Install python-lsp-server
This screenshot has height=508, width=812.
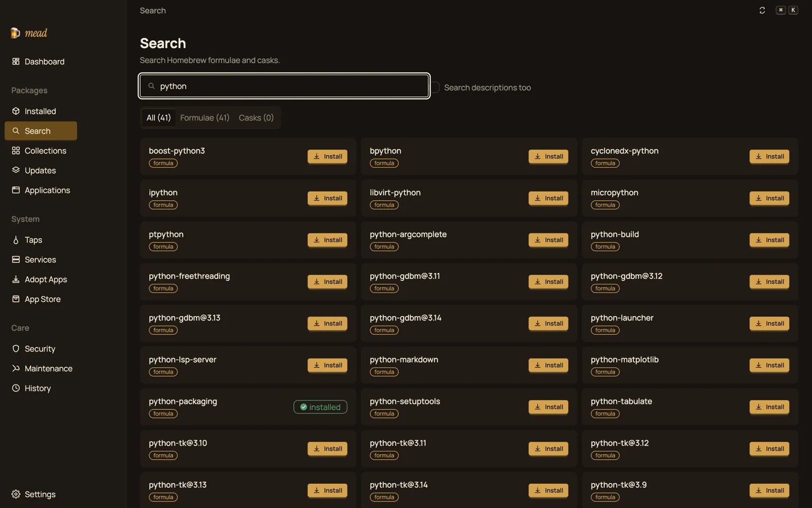pyautogui.click(x=327, y=365)
